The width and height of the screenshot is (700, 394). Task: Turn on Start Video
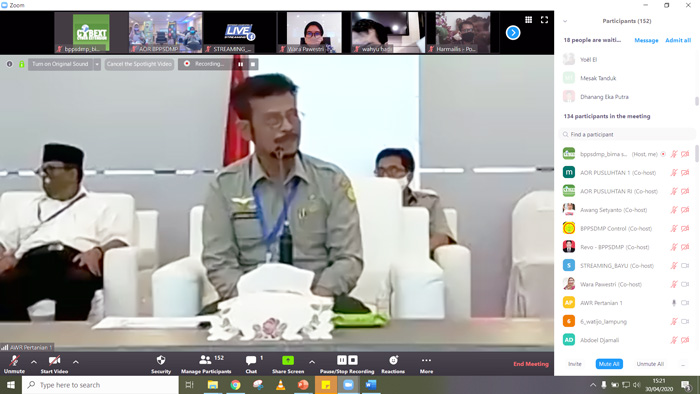pyautogui.click(x=54, y=364)
